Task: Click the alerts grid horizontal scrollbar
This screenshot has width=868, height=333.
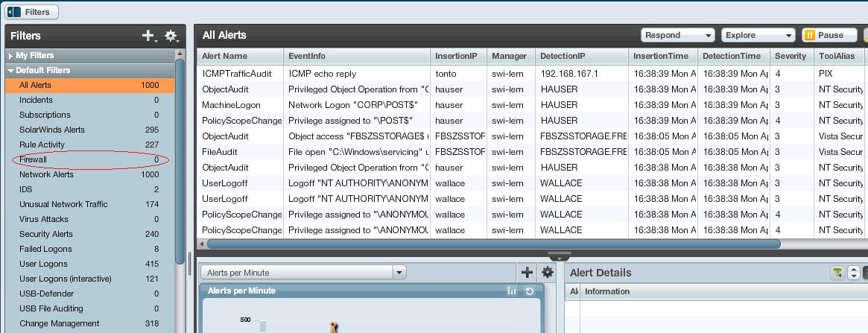Action: pyautogui.click(x=493, y=244)
